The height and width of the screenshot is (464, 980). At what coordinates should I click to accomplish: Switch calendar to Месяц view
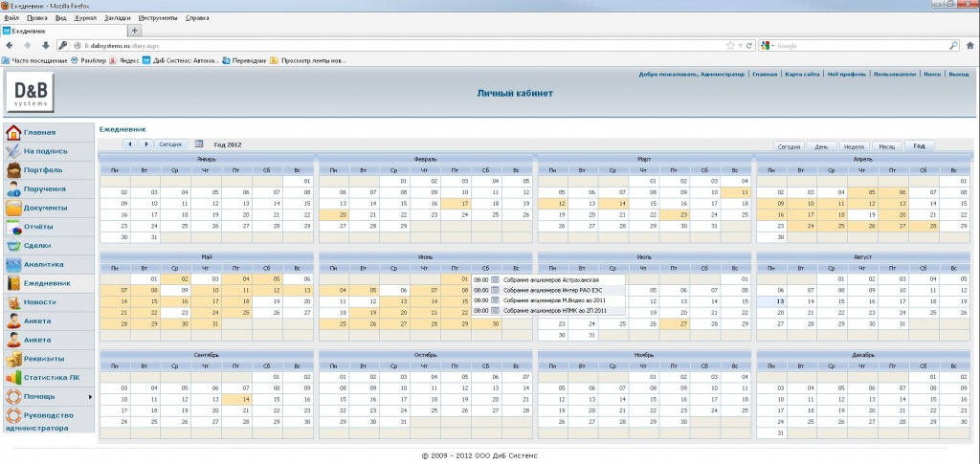coord(887,146)
